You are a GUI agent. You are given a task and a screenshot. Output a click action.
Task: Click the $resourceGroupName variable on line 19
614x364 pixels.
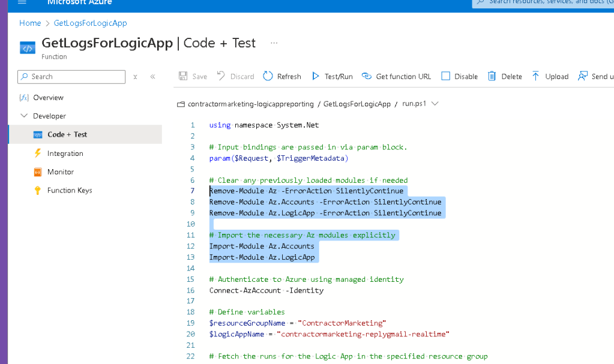tap(247, 323)
